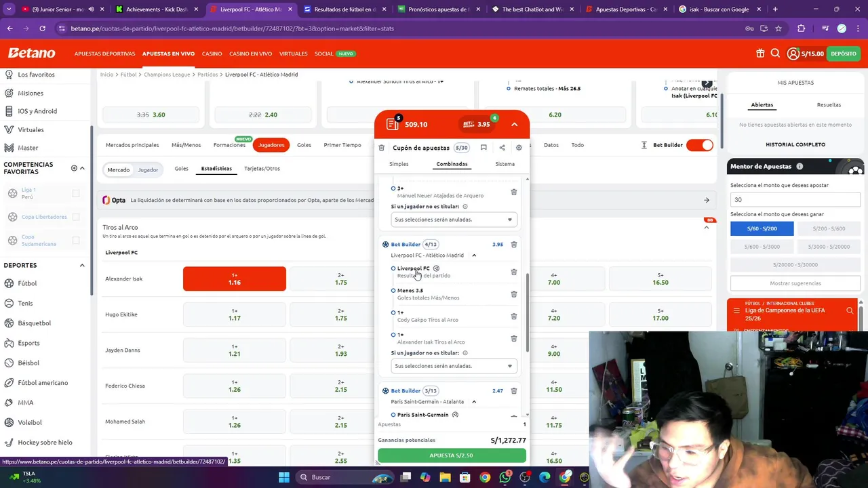Collapse Paris Saint-Germain - Atalanta details
Image resolution: width=868 pixels, height=488 pixels.
point(474,402)
